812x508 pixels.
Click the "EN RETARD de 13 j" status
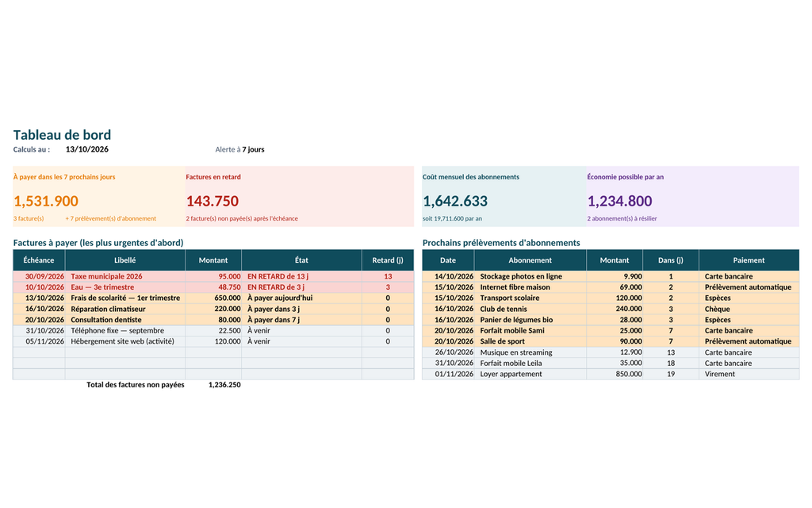click(301, 276)
